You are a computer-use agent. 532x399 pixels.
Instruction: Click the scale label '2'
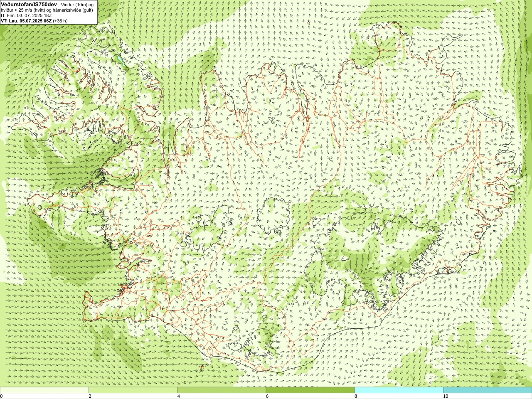[90, 396]
